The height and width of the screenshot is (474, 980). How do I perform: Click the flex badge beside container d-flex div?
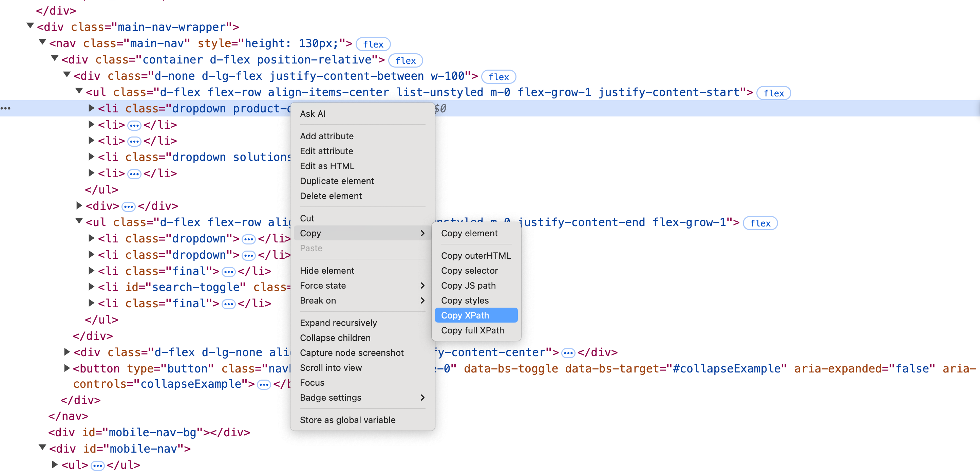pos(405,60)
